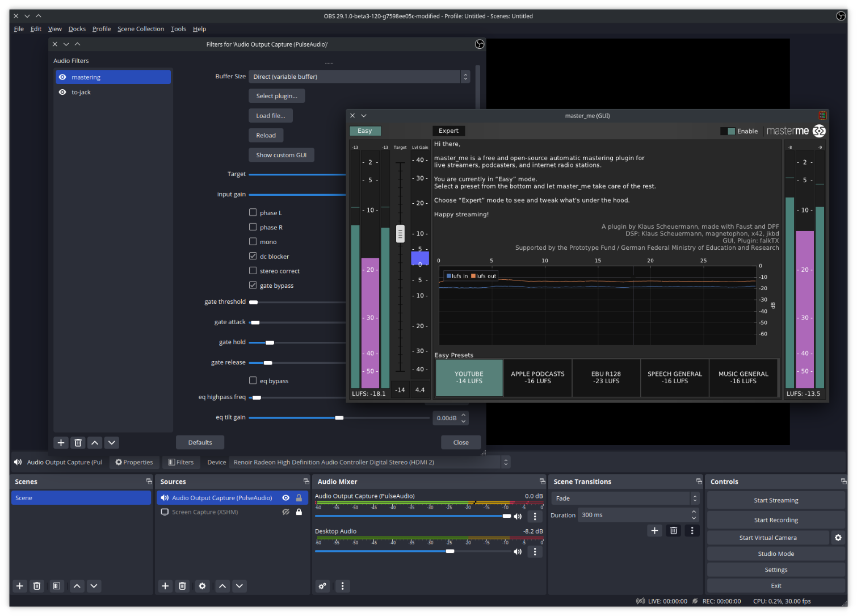Open the Scene Collection menu
Screen dimensions: 857x616
(x=141, y=29)
